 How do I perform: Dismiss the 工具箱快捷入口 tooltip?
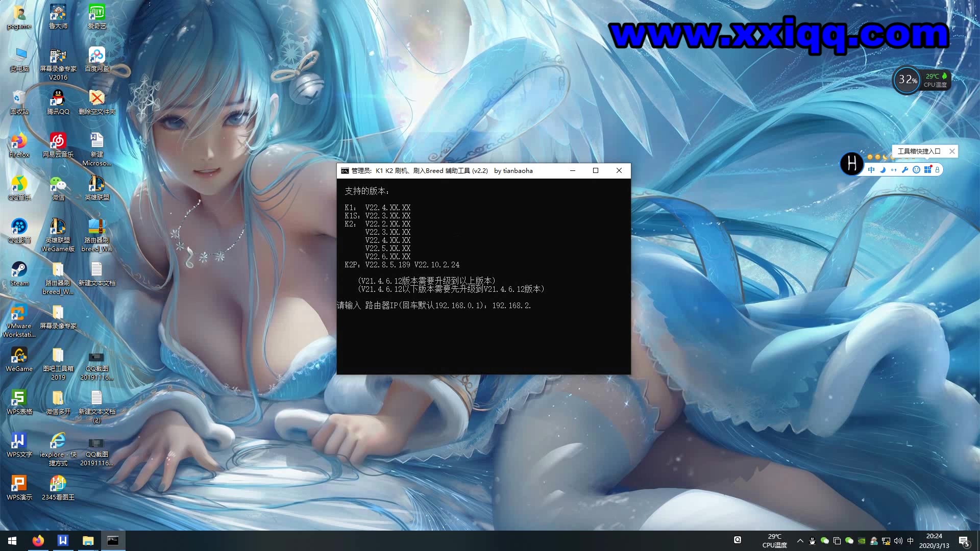click(x=952, y=151)
